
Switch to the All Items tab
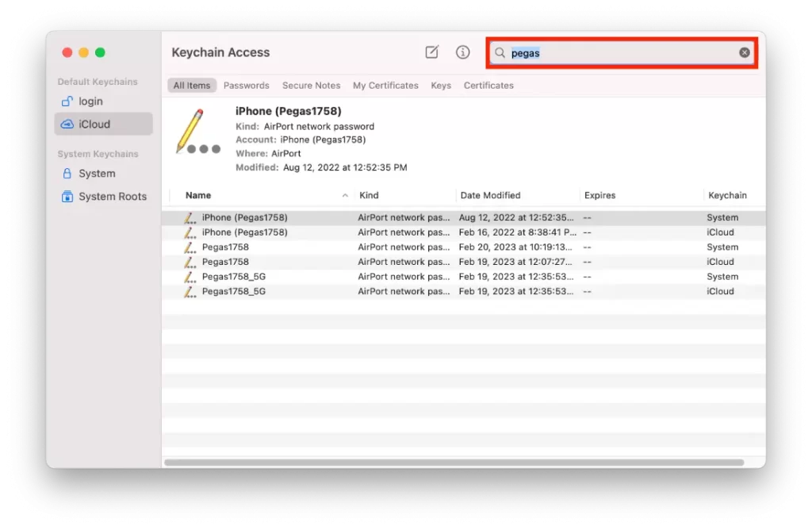click(192, 86)
